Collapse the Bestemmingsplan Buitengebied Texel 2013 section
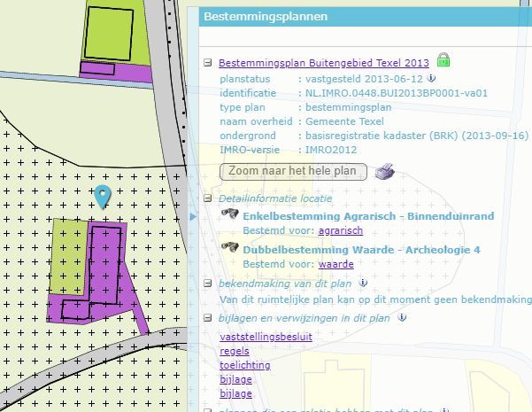The image size is (532, 412). click(x=208, y=63)
